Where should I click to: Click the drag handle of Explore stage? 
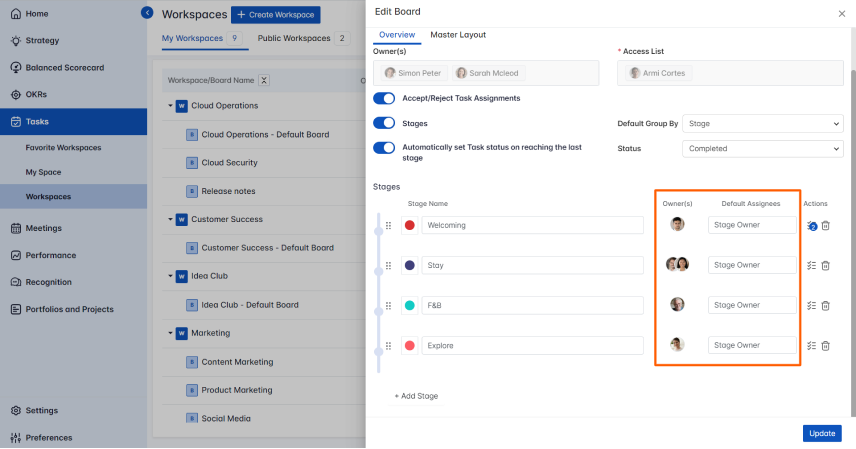click(389, 346)
